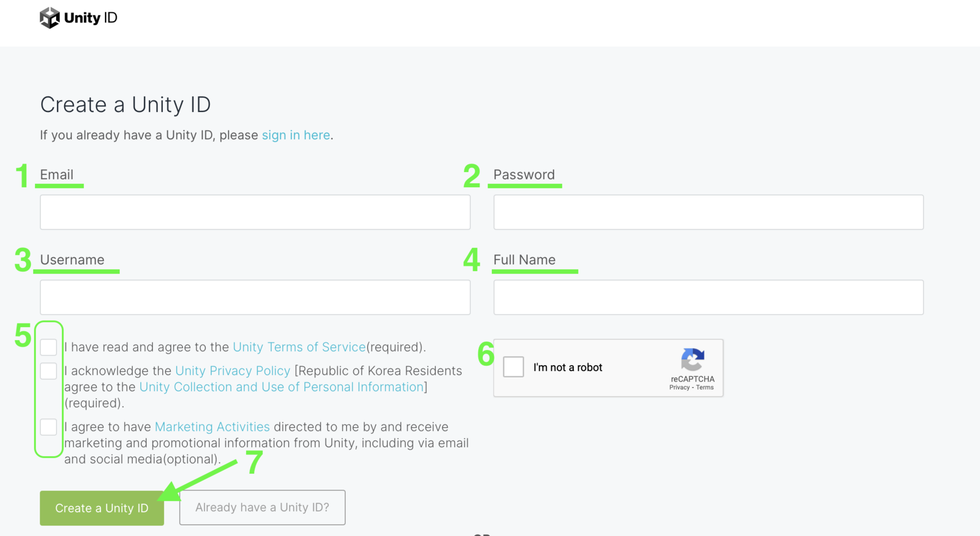
Task: Open Unity Collection and Use of Personal Information
Action: pyautogui.click(x=281, y=387)
